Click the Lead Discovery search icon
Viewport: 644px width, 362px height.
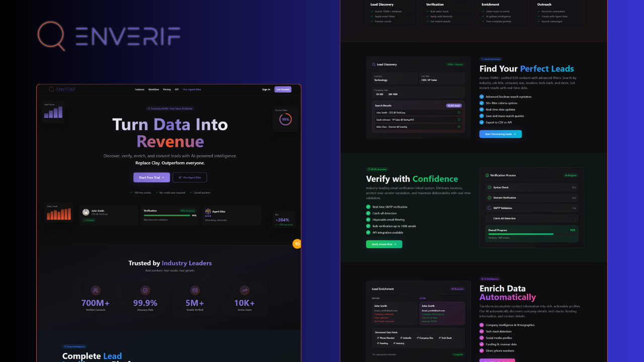click(374, 64)
